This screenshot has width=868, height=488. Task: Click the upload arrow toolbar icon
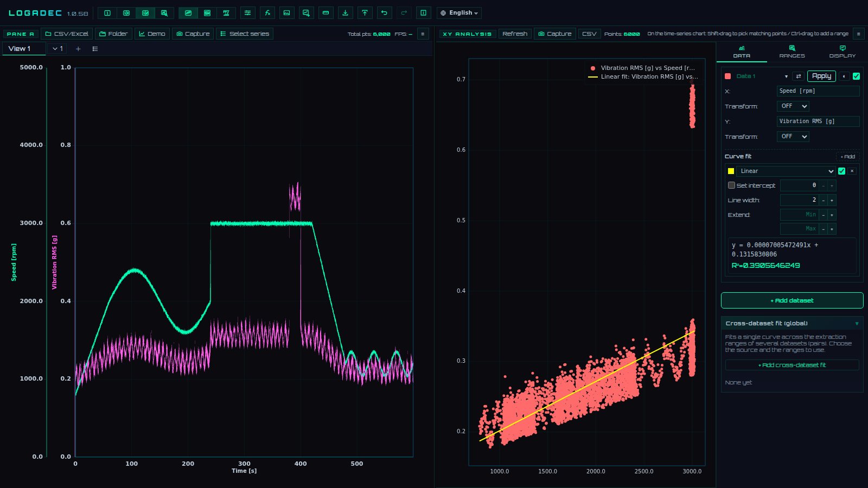tap(365, 13)
